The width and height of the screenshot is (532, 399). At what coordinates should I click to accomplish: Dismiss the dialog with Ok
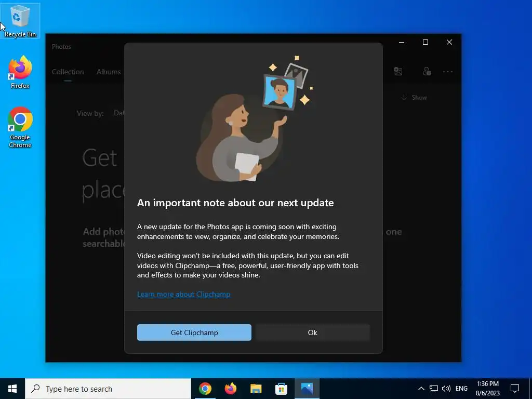tap(312, 332)
